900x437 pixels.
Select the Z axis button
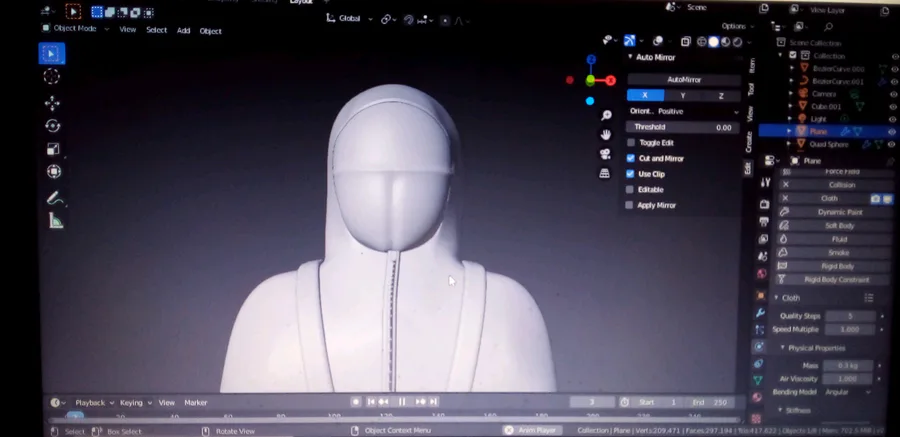tap(721, 96)
